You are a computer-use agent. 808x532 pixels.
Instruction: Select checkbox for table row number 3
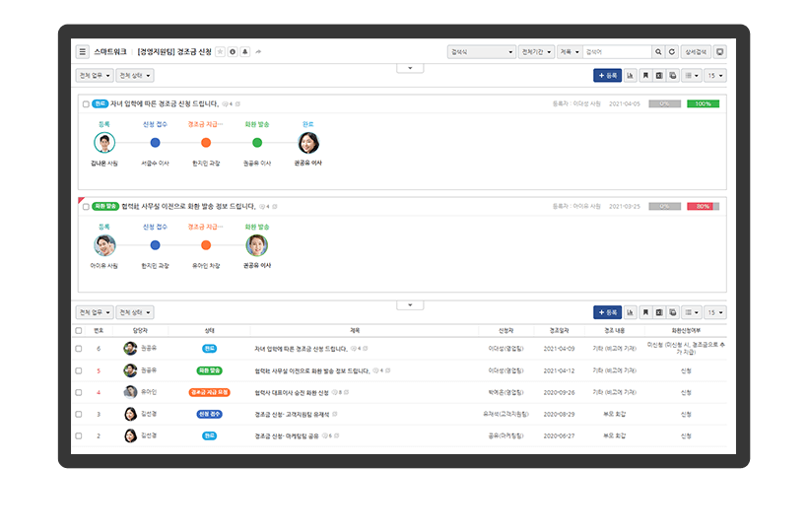click(78, 414)
